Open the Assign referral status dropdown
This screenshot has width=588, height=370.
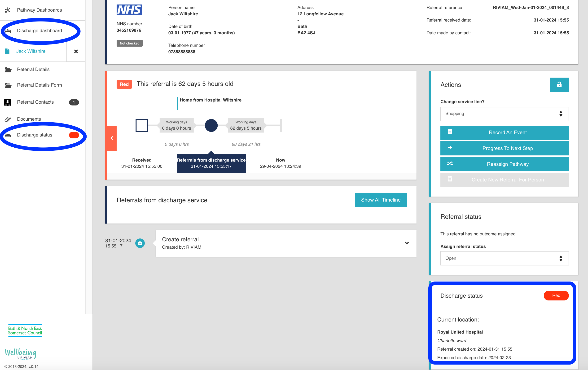click(504, 258)
